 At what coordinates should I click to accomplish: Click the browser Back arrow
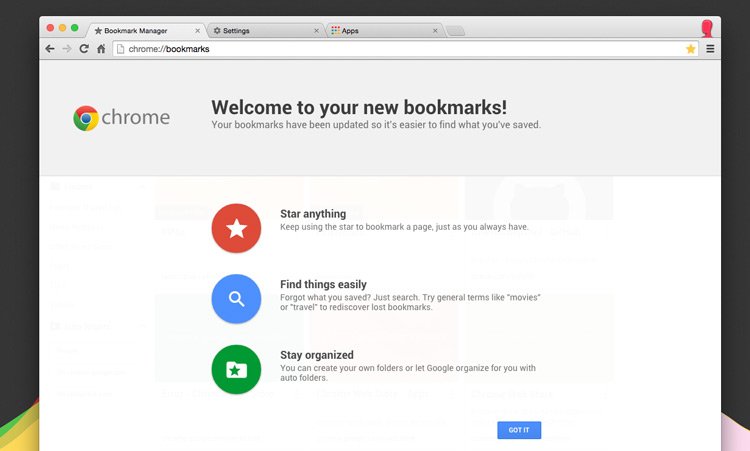pyautogui.click(x=50, y=49)
